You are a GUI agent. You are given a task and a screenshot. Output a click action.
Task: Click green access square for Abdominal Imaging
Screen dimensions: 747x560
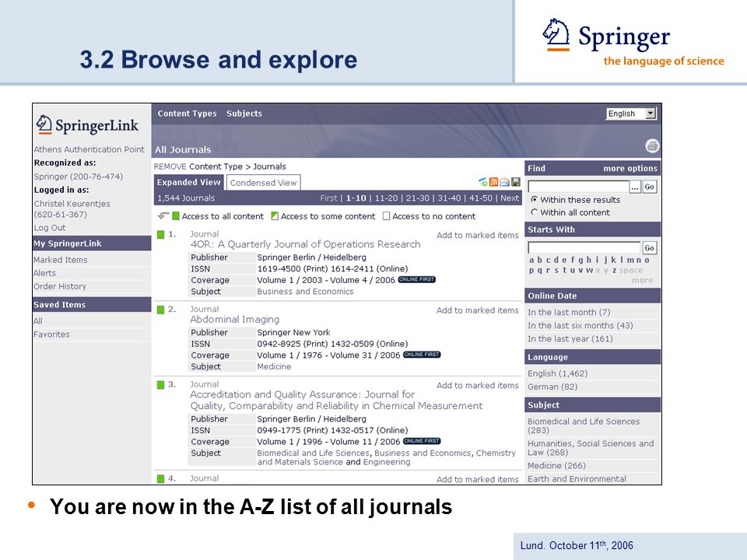click(x=160, y=310)
